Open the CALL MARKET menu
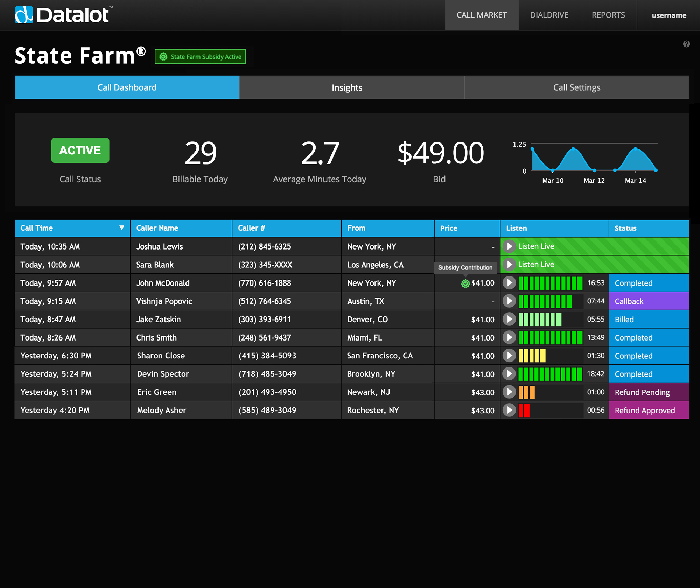 pos(482,15)
